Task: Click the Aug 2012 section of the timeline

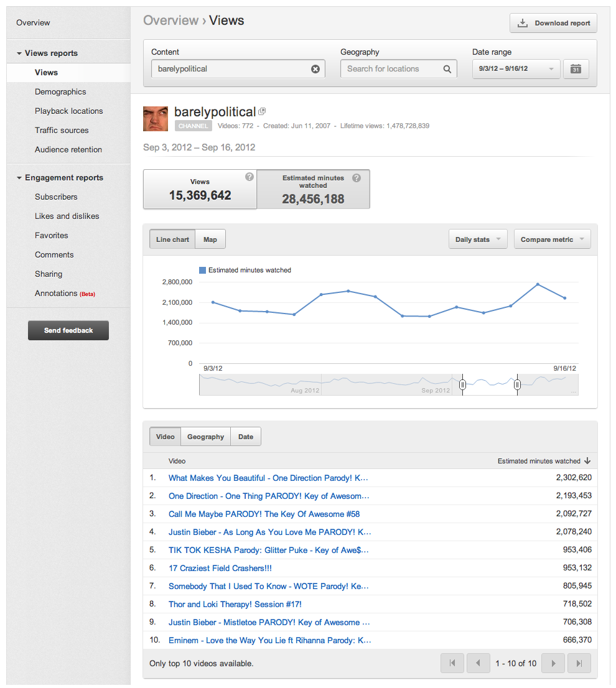Action: coord(305,390)
